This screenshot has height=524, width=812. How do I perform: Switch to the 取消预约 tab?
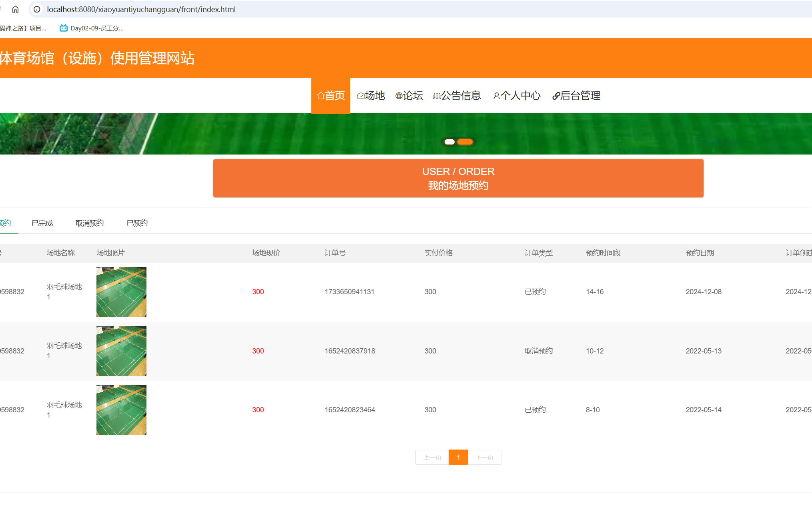pyautogui.click(x=90, y=223)
